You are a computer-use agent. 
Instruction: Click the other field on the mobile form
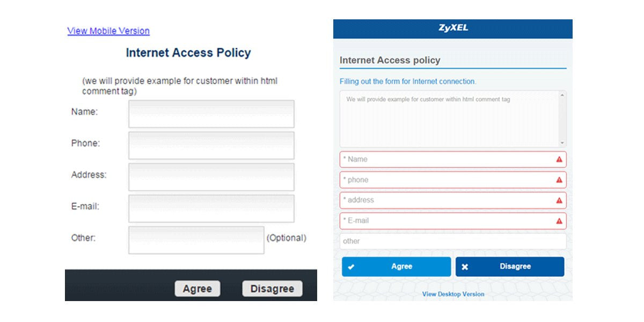click(452, 241)
